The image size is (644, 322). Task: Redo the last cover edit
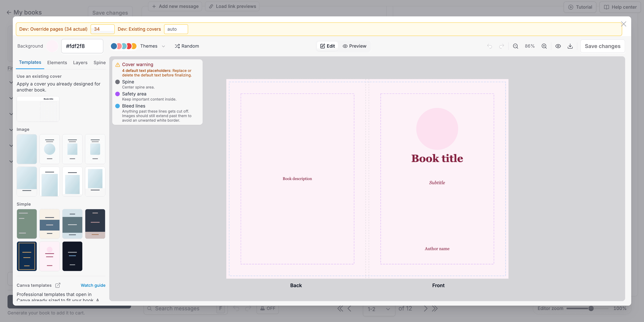coord(501,46)
